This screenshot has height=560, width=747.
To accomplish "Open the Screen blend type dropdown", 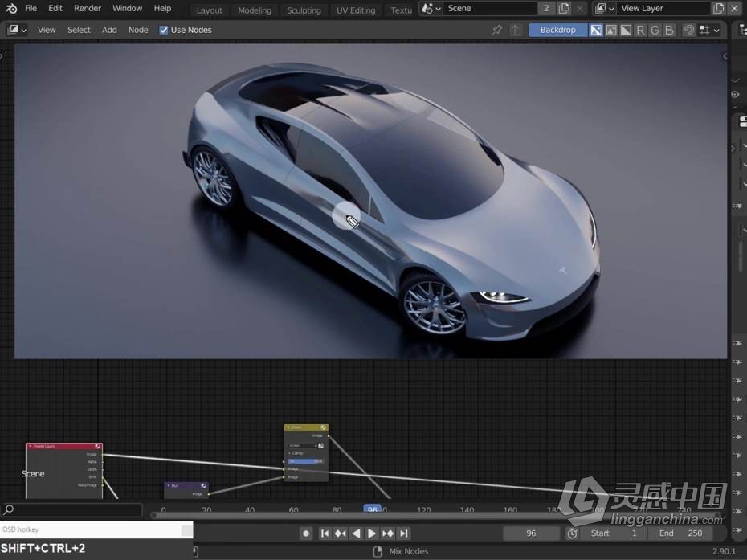I will (303, 446).
